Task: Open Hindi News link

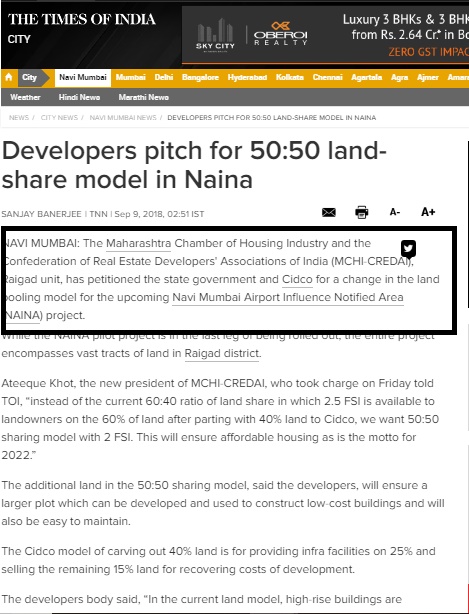Action: [79, 97]
